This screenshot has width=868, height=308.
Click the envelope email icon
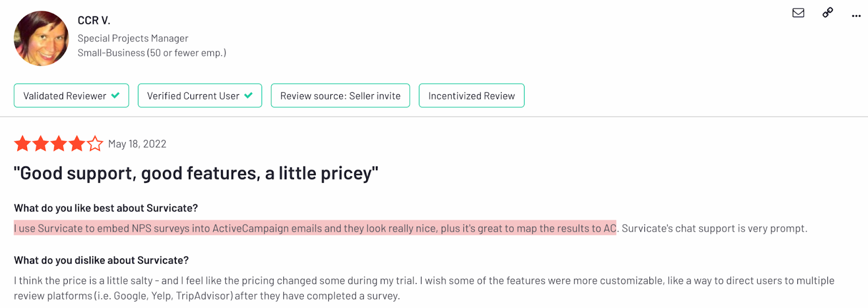[798, 12]
